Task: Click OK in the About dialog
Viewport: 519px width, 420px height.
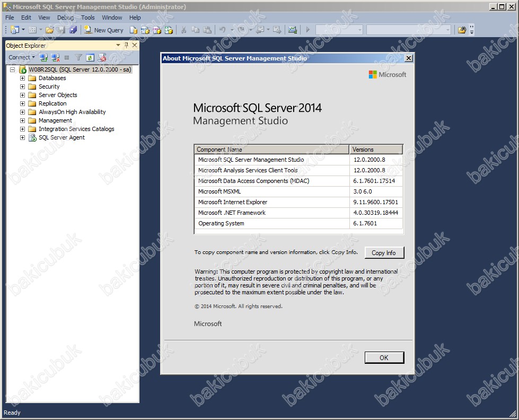Action: point(384,358)
